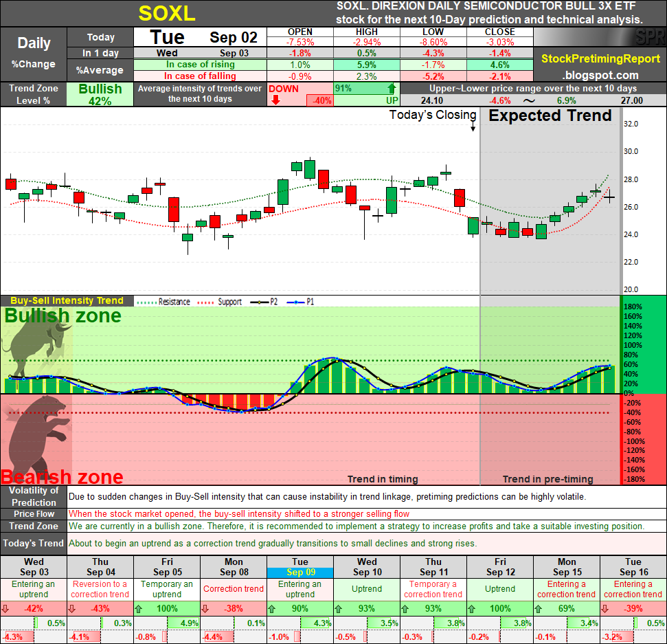The height and width of the screenshot is (644, 667).
Task: Click the 28.0 price axis label
Action: click(631, 179)
